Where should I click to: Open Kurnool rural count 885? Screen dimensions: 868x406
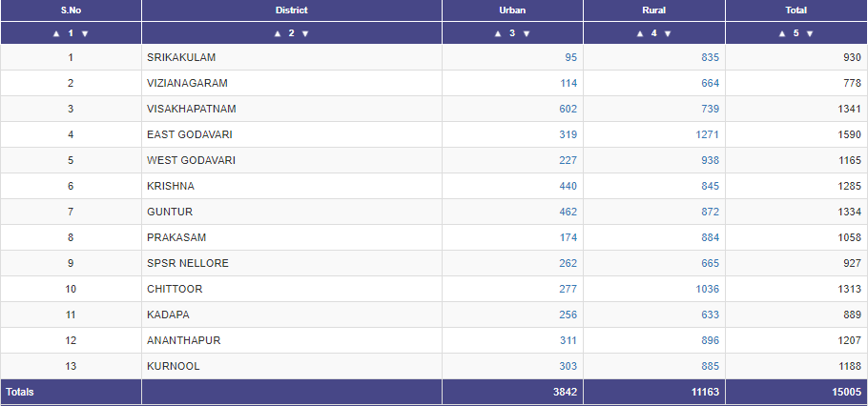point(711,366)
